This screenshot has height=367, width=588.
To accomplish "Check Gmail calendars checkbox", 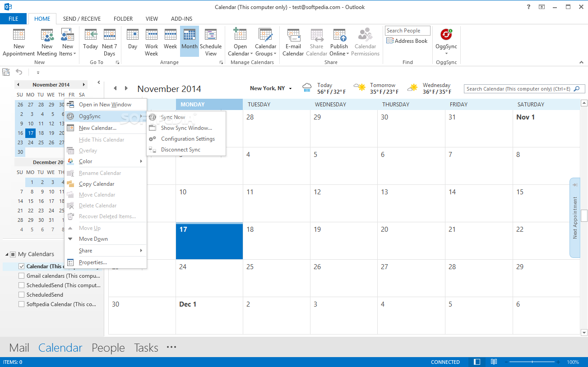I will coord(22,276).
